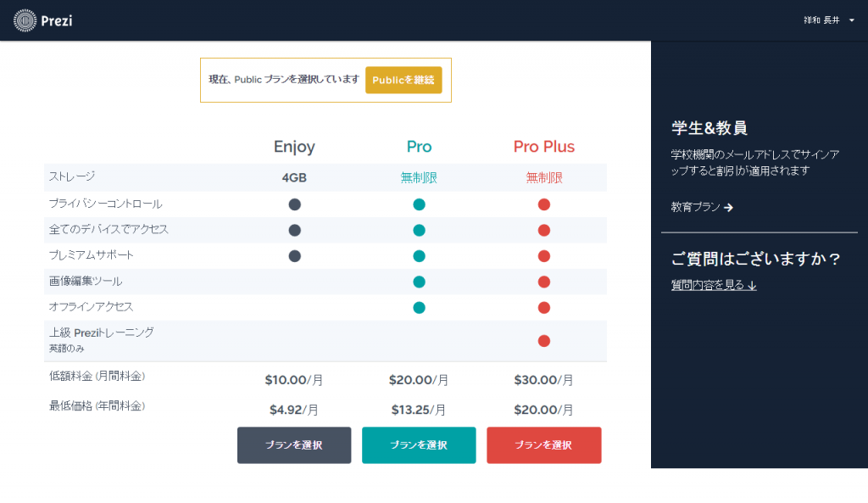Click the ご質問はございますか？ heading
The image size is (868, 503).
[x=756, y=259]
